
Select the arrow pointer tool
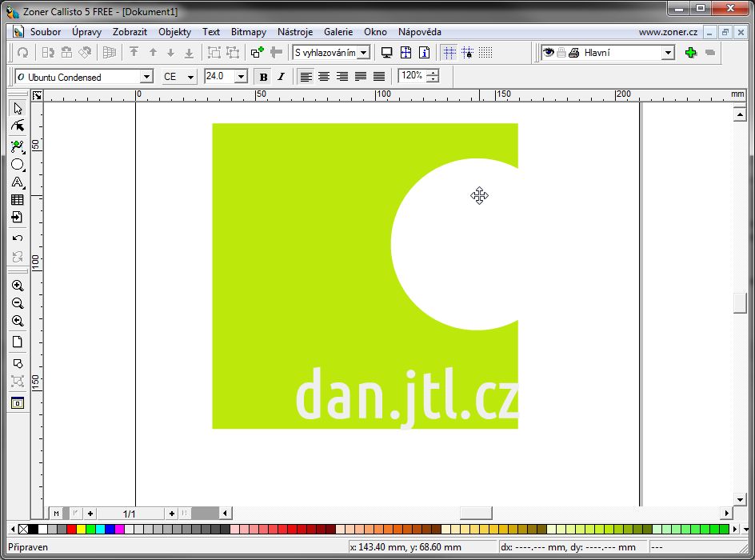click(x=18, y=108)
